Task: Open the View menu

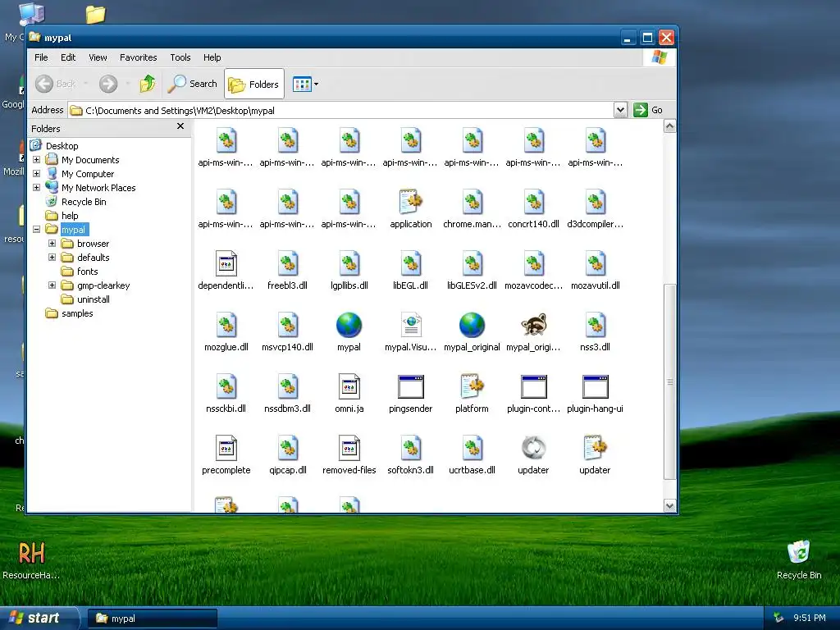Action: tap(98, 57)
